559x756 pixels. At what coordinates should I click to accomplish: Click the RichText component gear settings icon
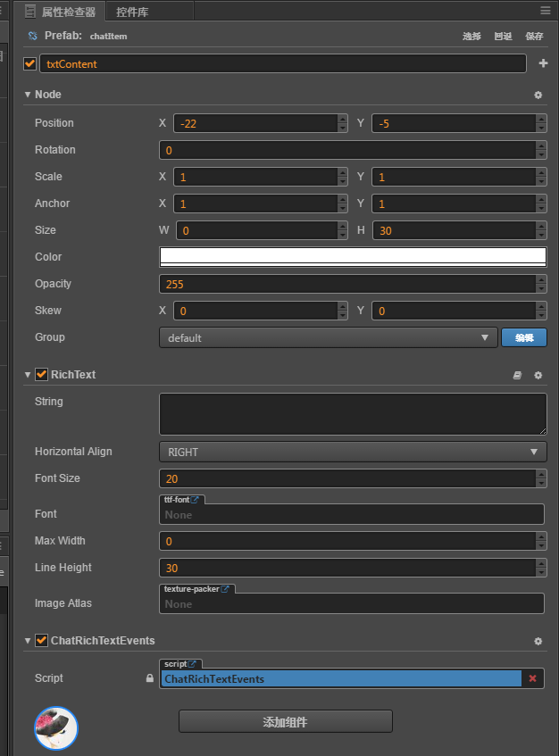click(538, 376)
